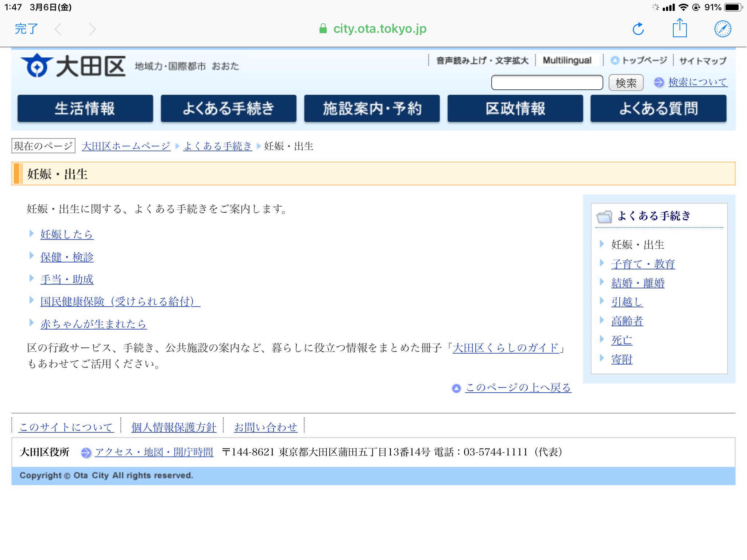Tap the Safari reload icon

[638, 29]
